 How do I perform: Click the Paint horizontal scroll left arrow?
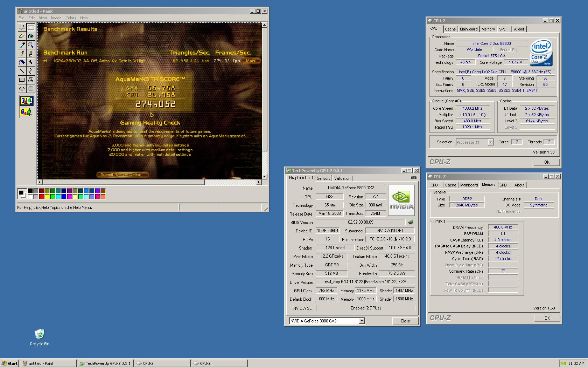coord(40,182)
